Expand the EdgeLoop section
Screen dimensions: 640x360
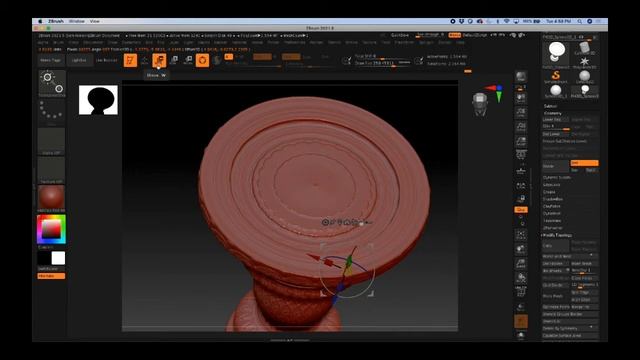coord(551,185)
